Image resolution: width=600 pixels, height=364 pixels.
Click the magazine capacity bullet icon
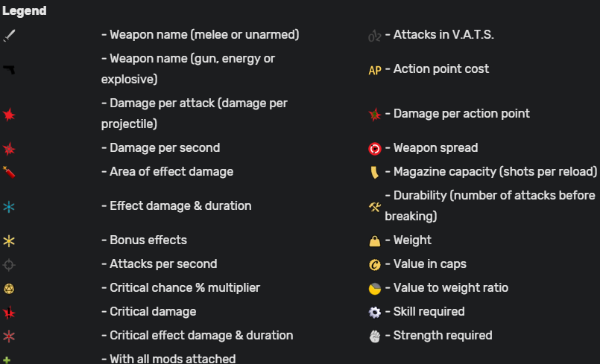pyautogui.click(x=375, y=173)
